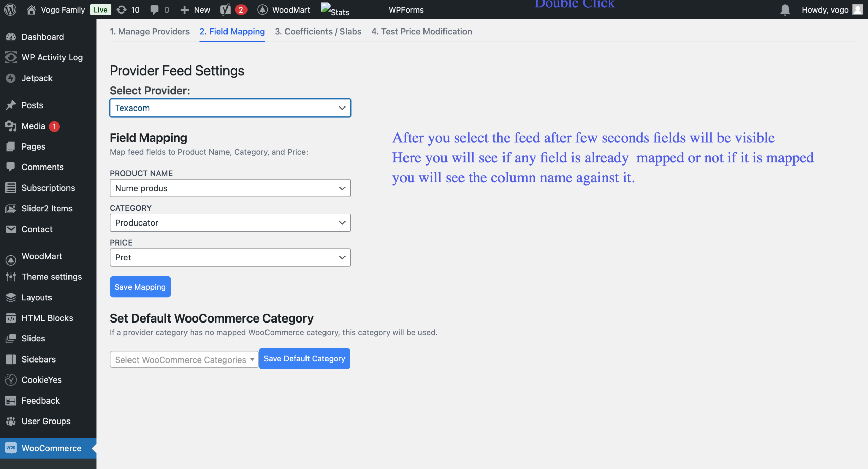The width and height of the screenshot is (868, 469).
Task: Go to CookieYes in the sidebar
Action: pyautogui.click(x=41, y=380)
